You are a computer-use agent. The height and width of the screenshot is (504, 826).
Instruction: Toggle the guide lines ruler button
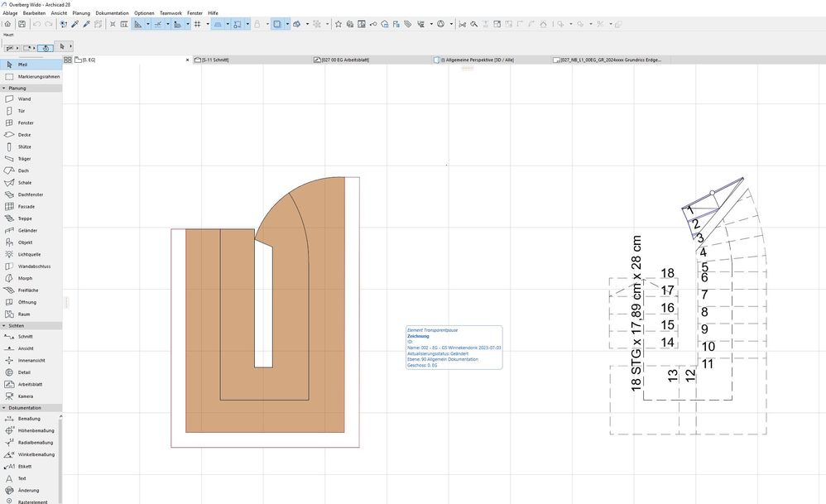138,25
